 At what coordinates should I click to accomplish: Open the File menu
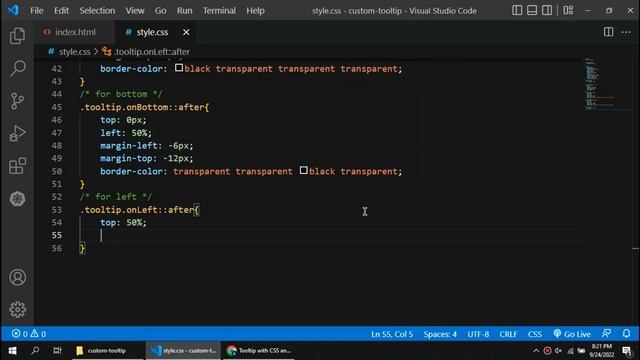pos(37,11)
